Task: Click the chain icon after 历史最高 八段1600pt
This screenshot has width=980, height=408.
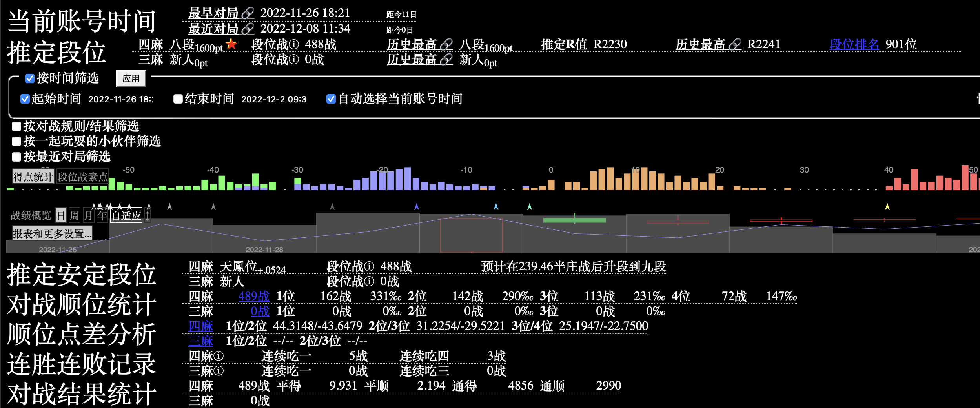Action: [x=446, y=45]
